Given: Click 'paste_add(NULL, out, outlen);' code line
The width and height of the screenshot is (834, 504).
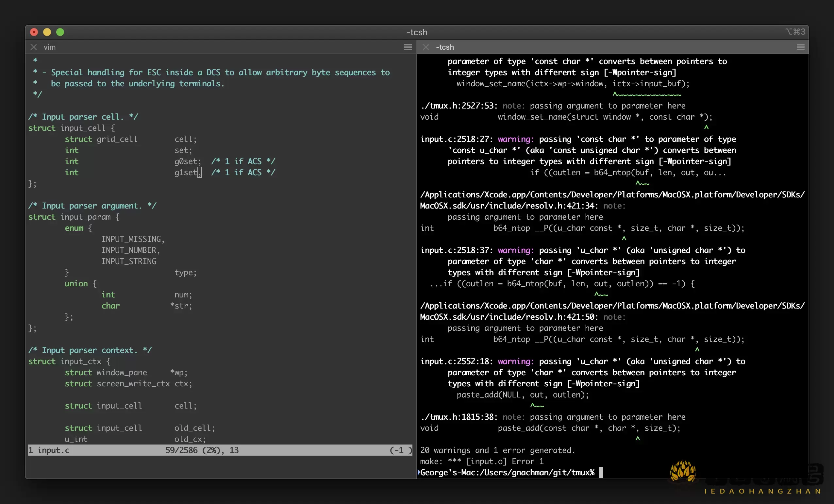Looking at the screenshot, I should pos(523,395).
